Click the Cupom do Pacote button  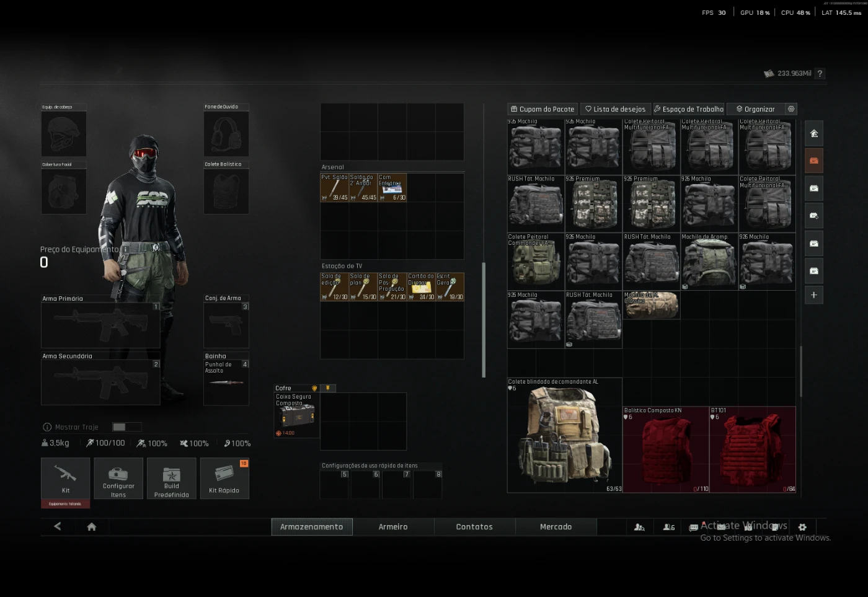(x=542, y=109)
